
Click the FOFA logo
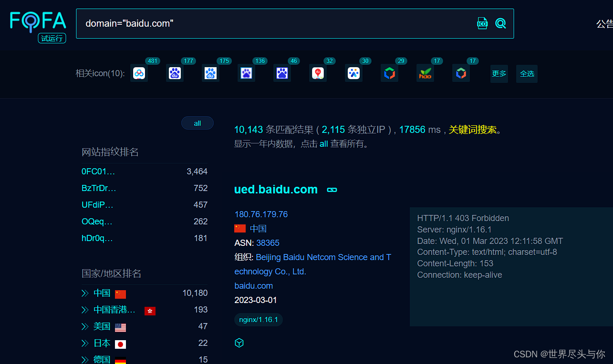click(38, 21)
